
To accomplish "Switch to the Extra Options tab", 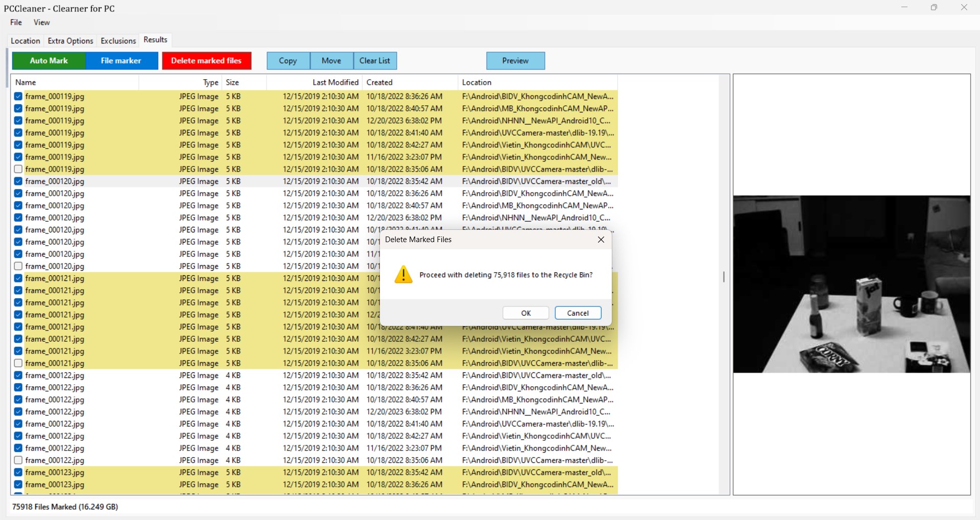I will click(x=70, y=41).
